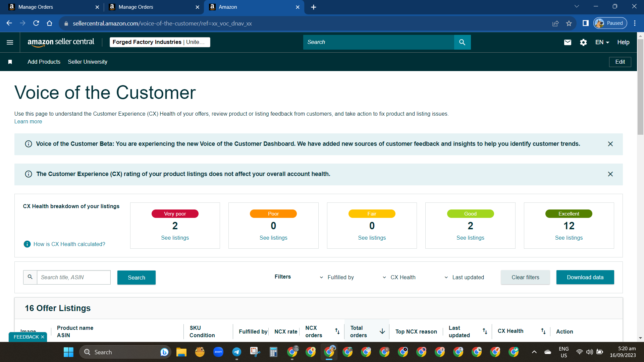644x362 pixels.
Task: Open Snipping Tool from taskbar
Action: click(x=255, y=352)
